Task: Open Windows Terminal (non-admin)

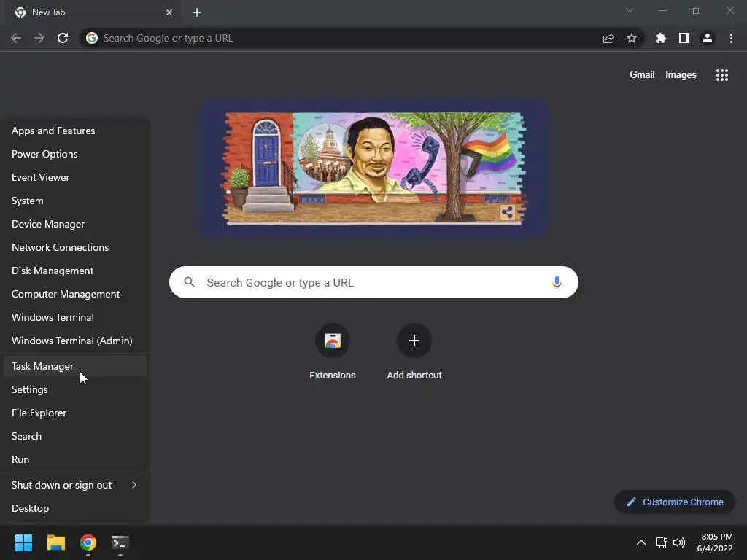Action: pos(75,317)
